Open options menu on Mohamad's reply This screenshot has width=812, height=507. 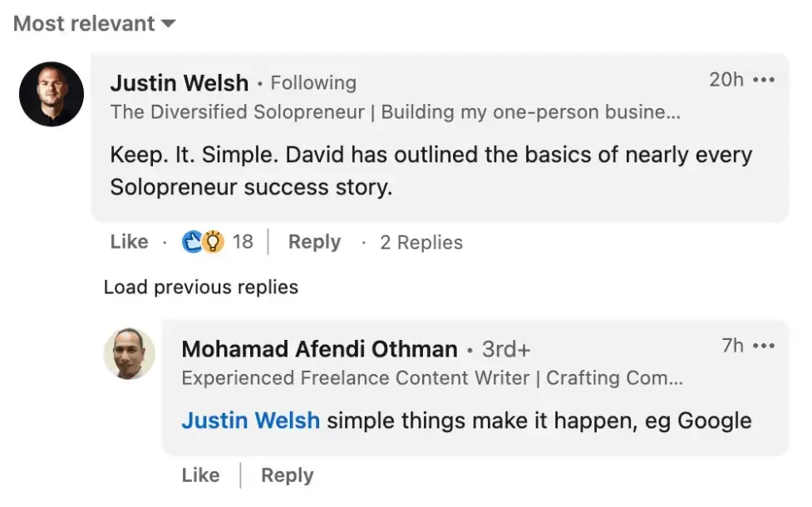click(x=764, y=347)
